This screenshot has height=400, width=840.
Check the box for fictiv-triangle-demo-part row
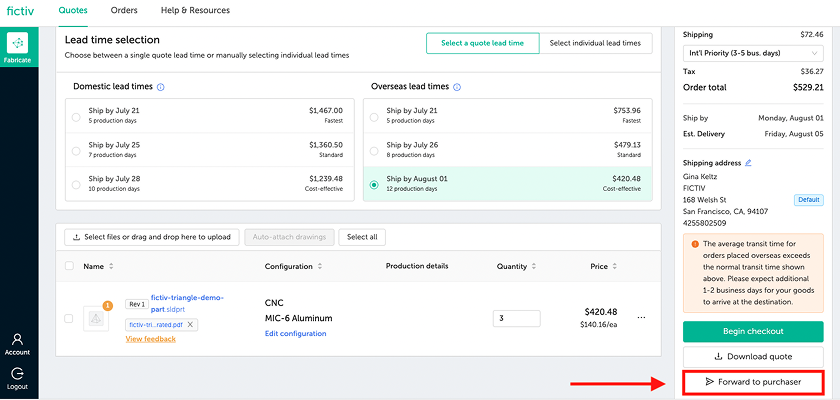69,318
